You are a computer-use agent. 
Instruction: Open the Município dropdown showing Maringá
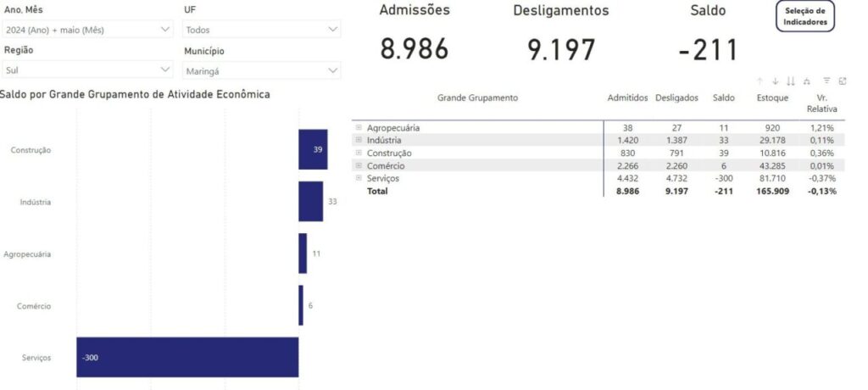pos(261,70)
